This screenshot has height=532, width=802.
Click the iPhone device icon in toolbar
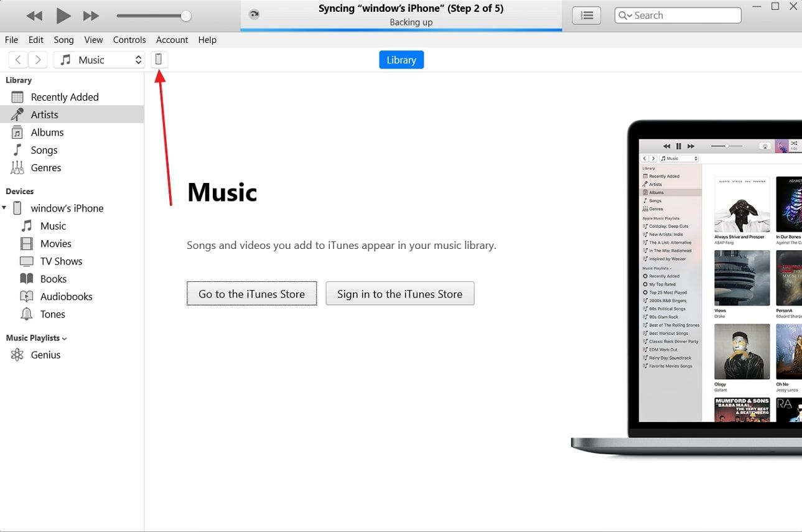(x=159, y=60)
